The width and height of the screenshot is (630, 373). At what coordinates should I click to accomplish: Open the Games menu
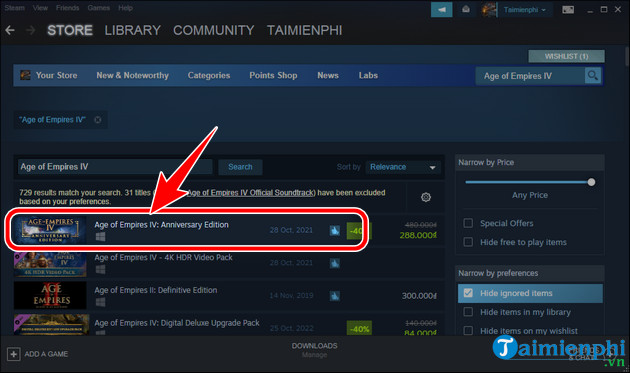(99, 8)
